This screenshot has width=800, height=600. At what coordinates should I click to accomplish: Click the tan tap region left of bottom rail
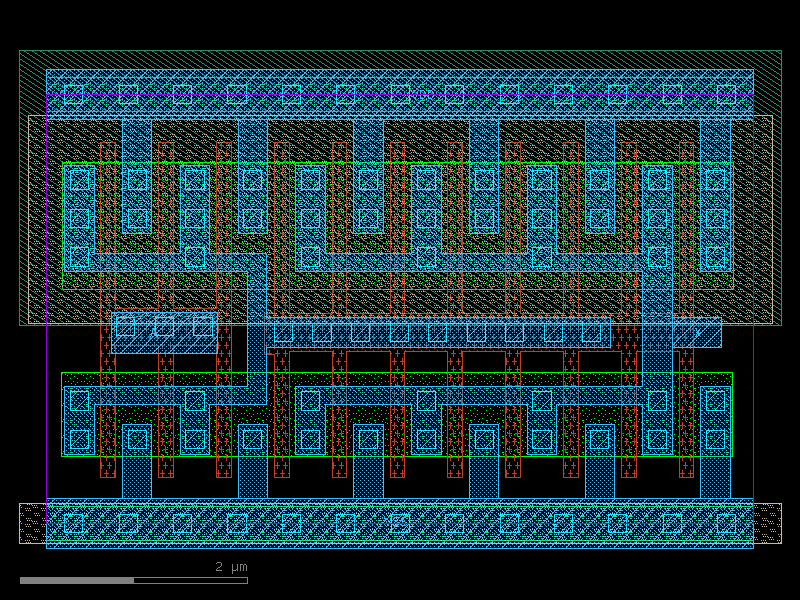point(33,523)
